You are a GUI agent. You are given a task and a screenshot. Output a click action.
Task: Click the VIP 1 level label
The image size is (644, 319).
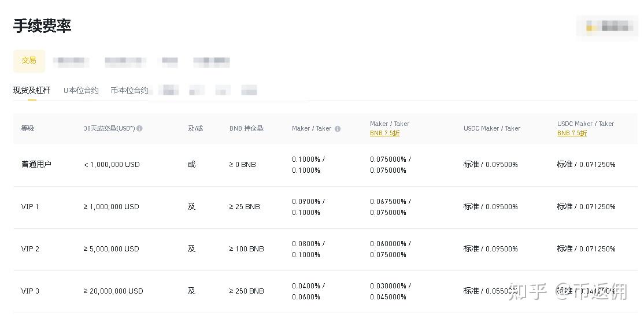point(30,207)
